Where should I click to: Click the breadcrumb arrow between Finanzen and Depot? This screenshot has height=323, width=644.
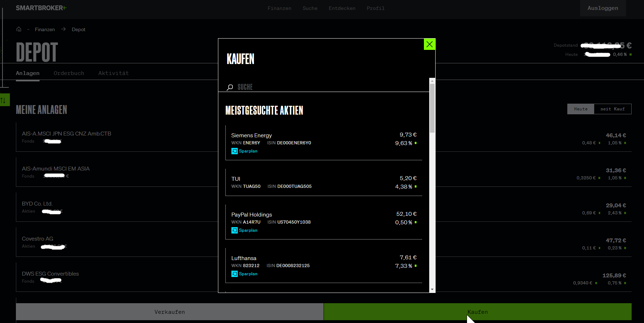tap(63, 29)
